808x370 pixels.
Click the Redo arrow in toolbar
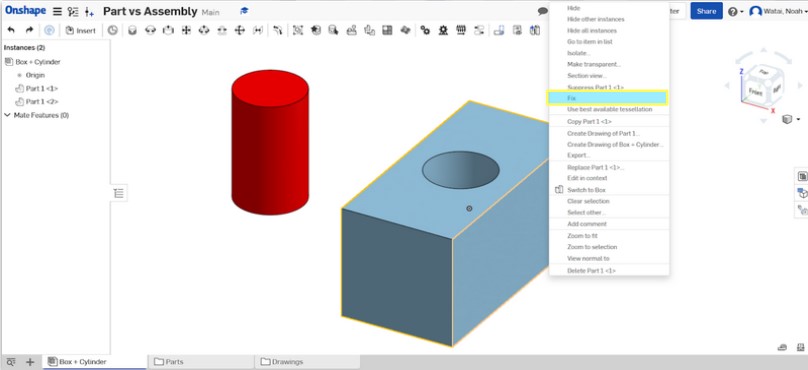pyautogui.click(x=29, y=30)
